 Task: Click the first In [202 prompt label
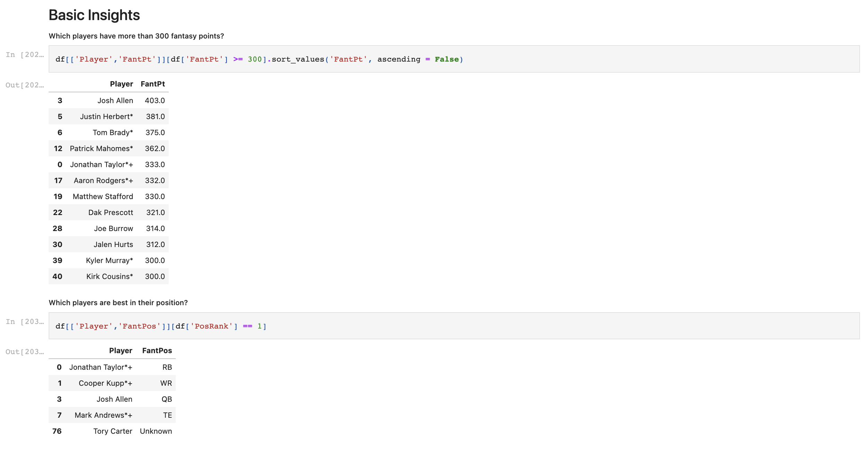(25, 55)
